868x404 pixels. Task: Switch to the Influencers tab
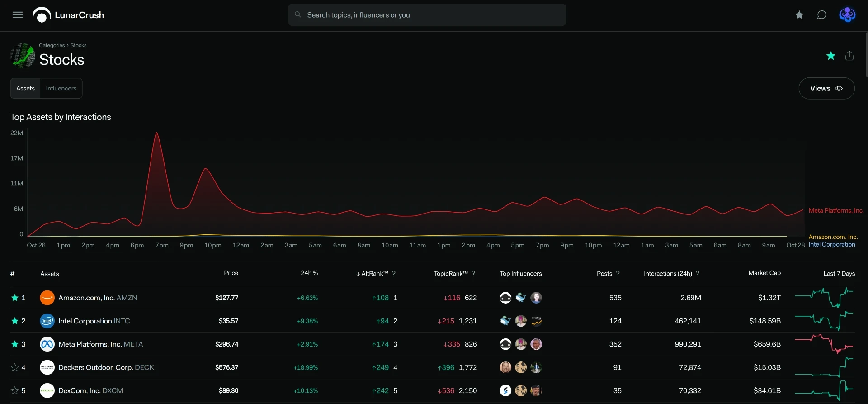click(61, 88)
